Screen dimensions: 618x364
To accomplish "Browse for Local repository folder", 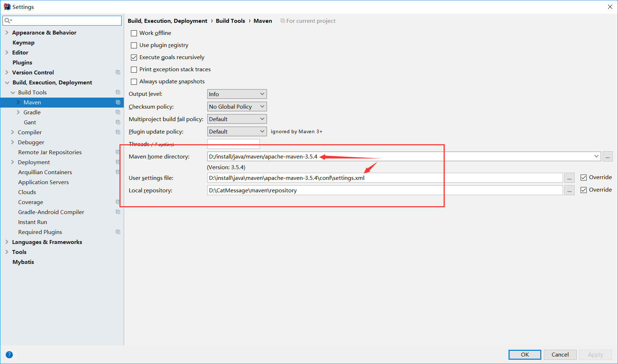I will (x=570, y=190).
